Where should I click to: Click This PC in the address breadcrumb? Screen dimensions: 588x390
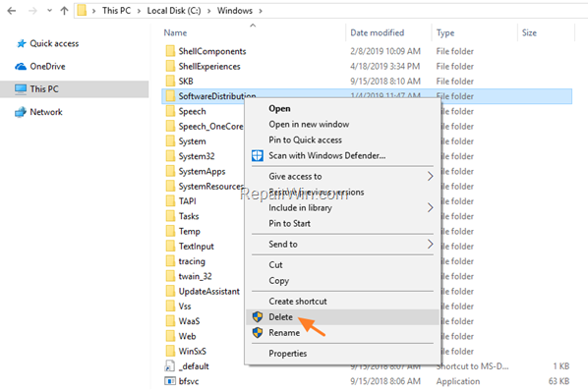click(116, 11)
